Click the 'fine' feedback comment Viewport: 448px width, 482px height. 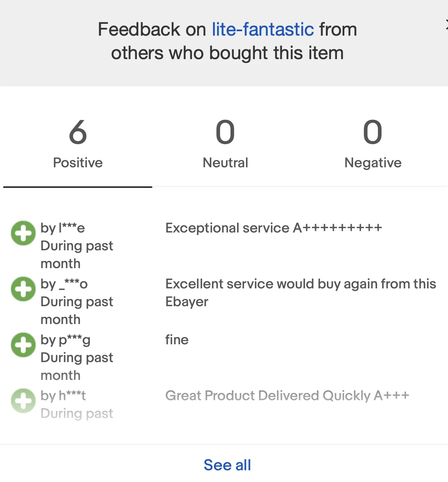coord(177,340)
